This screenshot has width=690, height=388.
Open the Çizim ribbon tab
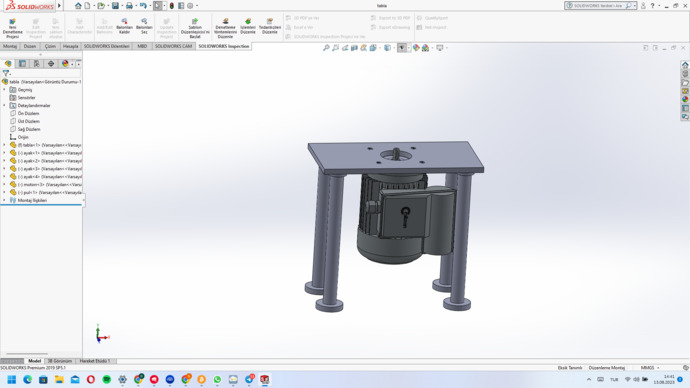[x=50, y=46]
